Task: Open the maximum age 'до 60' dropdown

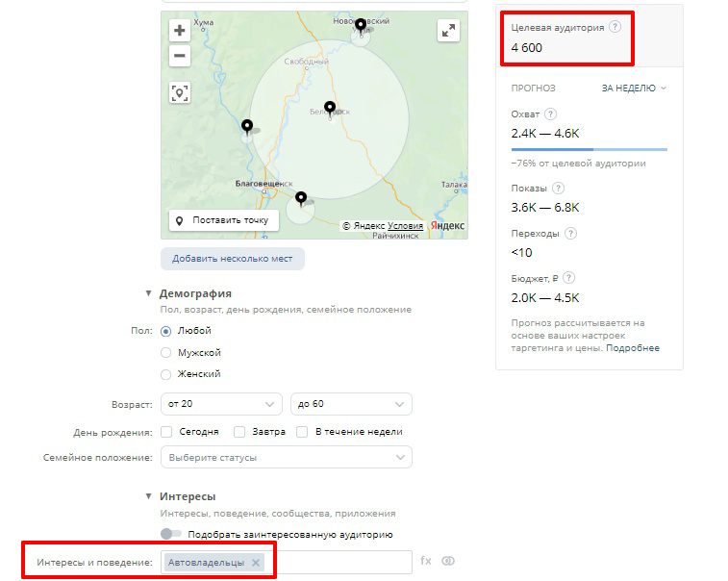Action: tap(351, 404)
